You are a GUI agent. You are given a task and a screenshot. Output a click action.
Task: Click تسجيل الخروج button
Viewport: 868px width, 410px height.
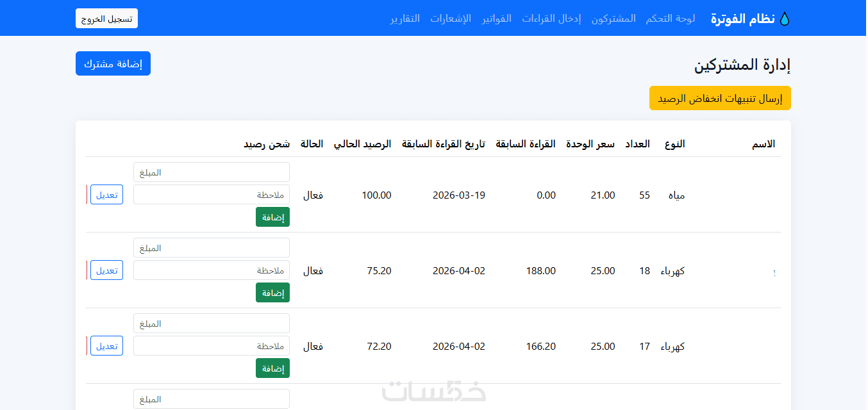tap(106, 19)
